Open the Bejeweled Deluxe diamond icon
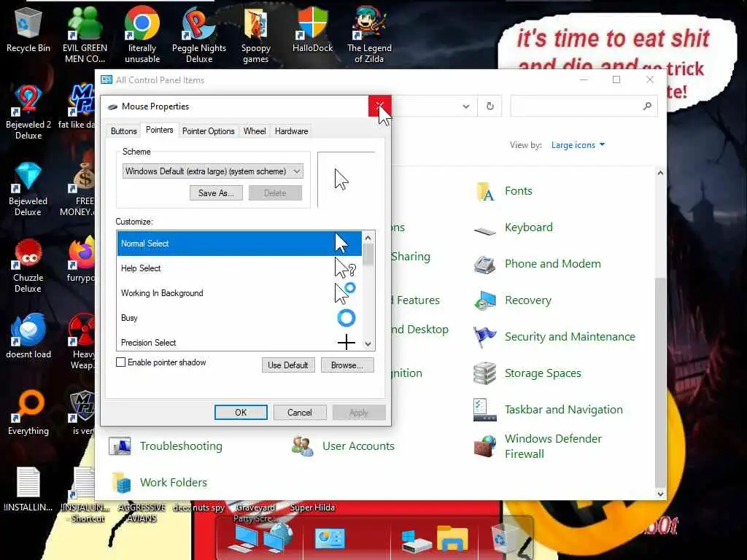The image size is (747, 560). [28, 189]
